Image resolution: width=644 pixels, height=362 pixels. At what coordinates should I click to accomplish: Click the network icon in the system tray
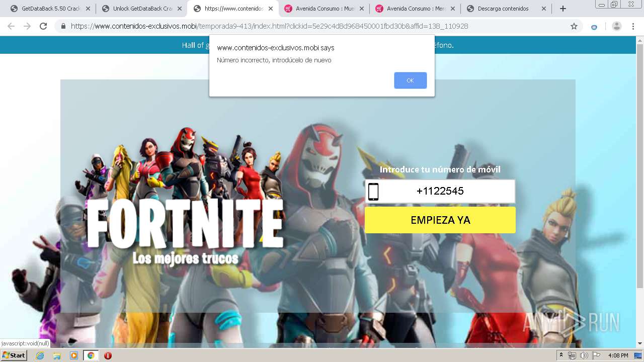(x=572, y=355)
